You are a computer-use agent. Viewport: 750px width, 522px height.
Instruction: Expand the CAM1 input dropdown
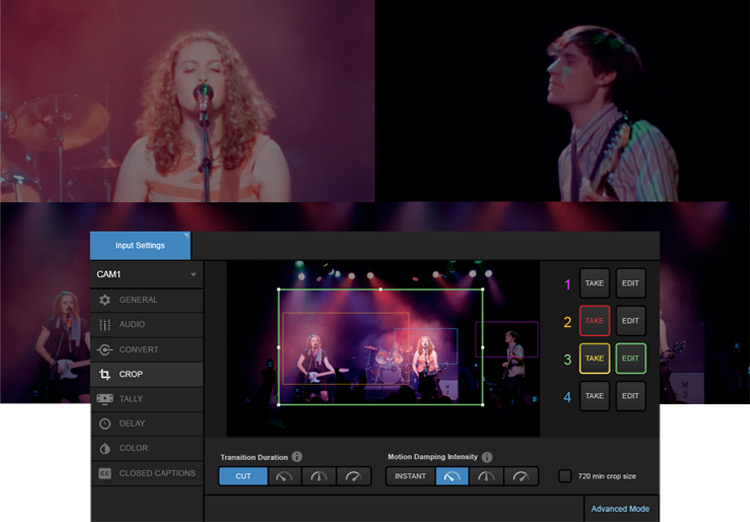(x=193, y=274)
